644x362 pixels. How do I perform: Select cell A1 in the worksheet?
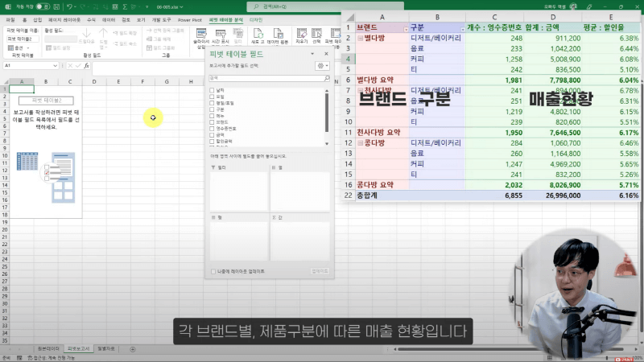pos(22,89)
